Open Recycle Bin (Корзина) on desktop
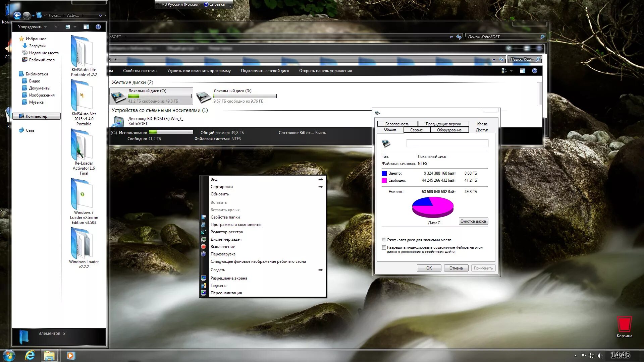Image resolution: width=644 pixels, height=362 pixels. [624, 327]
